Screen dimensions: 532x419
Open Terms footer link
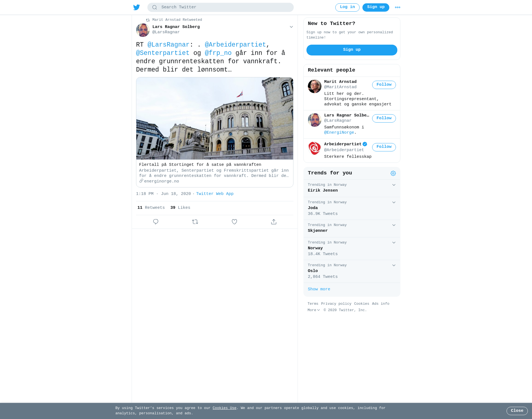click(313, 304)
